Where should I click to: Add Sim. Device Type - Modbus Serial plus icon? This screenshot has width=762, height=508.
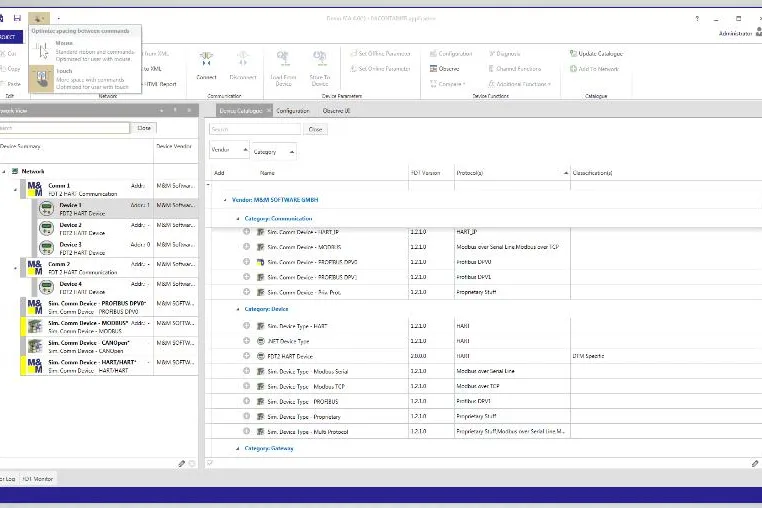pos(246,371)
